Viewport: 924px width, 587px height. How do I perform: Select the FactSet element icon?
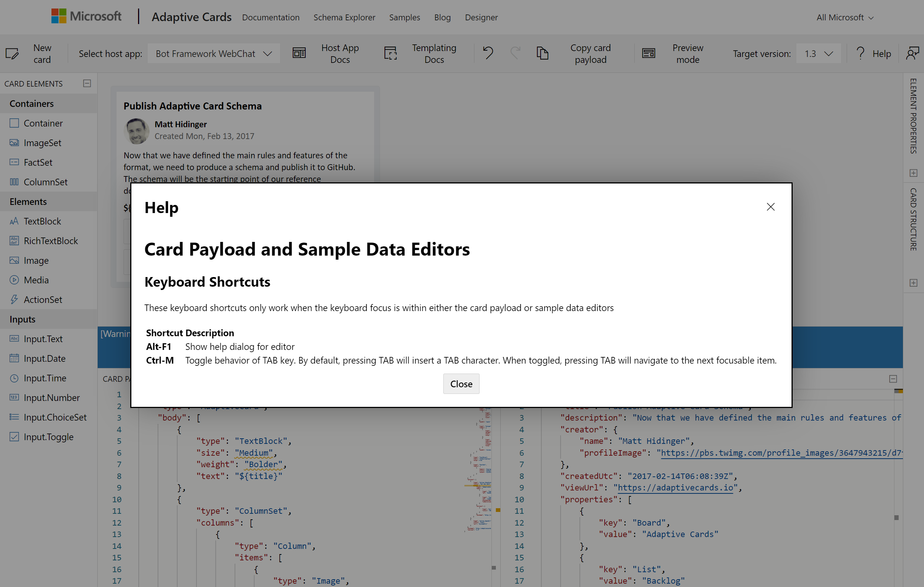point(14,162)
